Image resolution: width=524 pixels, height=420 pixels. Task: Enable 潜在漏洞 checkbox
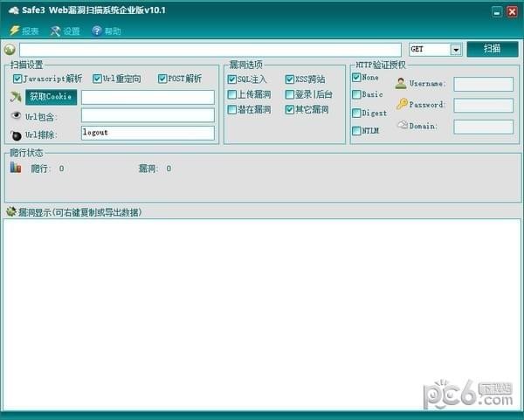click(231, 110)
